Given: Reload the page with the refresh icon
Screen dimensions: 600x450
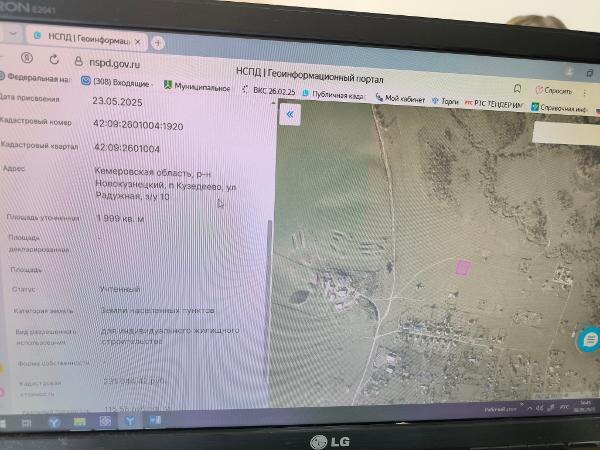Looking at the screenshot, I should pyautogui.click(x=54, y=59).
